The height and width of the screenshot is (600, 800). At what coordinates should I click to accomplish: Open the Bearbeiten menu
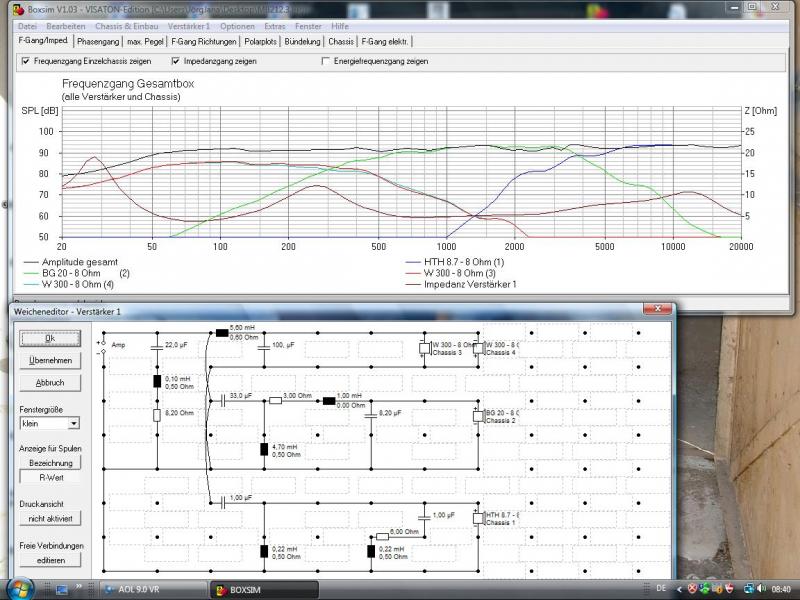pos(66,26)
